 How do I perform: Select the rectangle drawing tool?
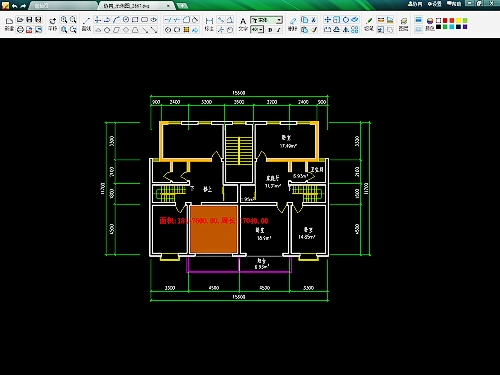tap(135, 20)
